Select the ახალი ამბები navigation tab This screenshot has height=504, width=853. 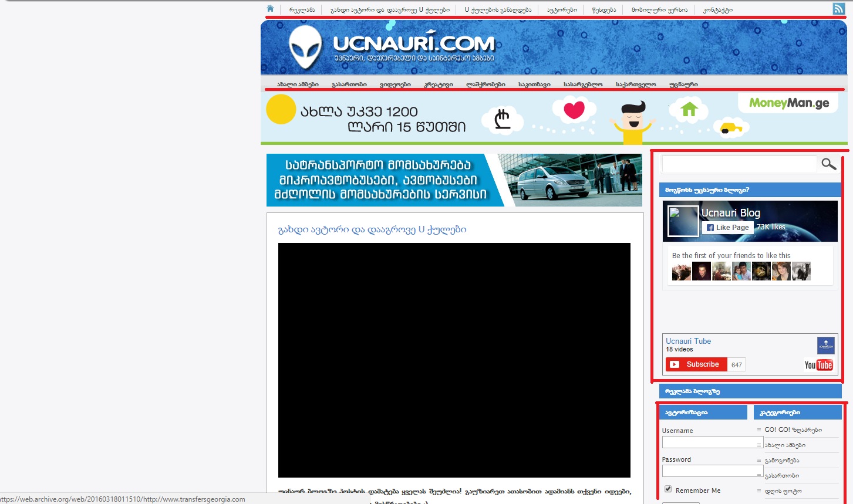298,84
